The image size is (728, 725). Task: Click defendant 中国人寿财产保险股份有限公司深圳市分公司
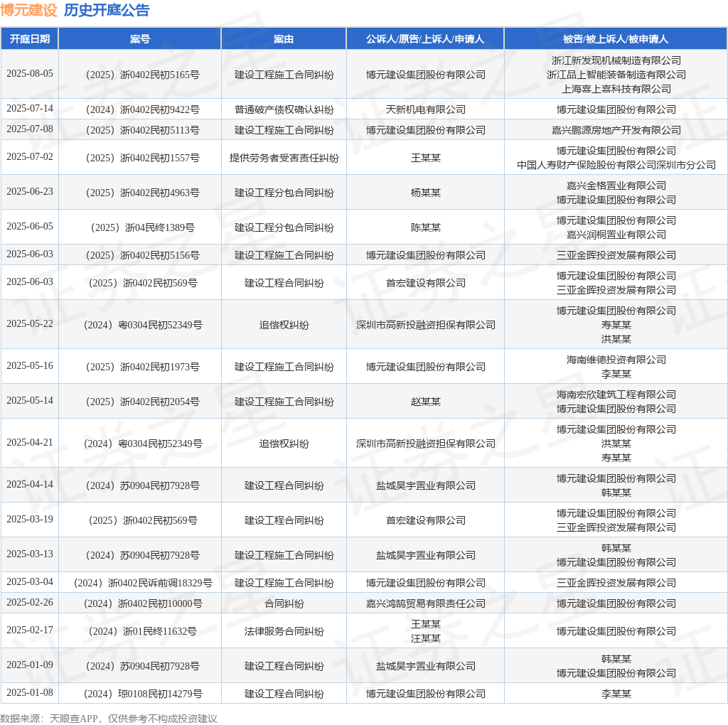pos(616,165)
